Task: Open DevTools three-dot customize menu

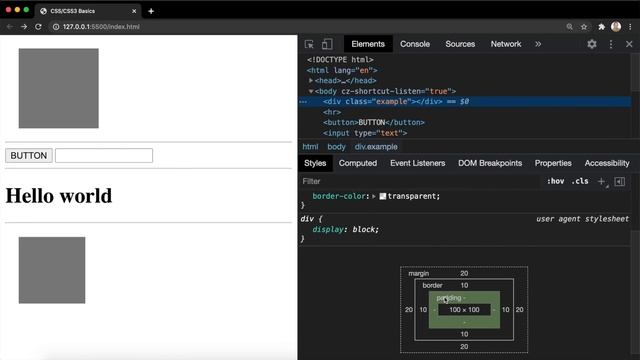Action: pos(611,44)
